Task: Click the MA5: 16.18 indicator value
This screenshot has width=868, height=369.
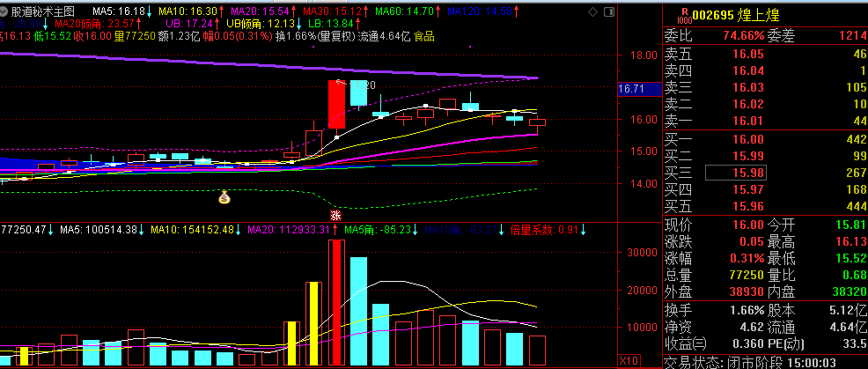Action: 122,11
